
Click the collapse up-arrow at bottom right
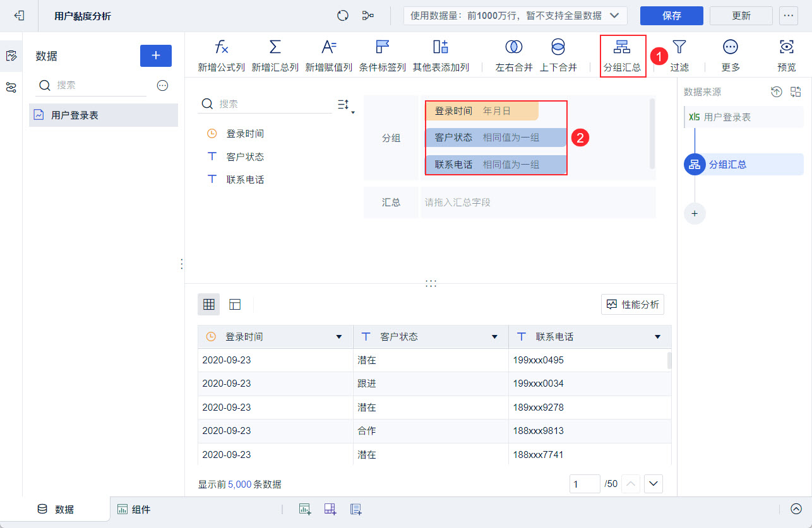pyautogui.click(x=796, y=509)
